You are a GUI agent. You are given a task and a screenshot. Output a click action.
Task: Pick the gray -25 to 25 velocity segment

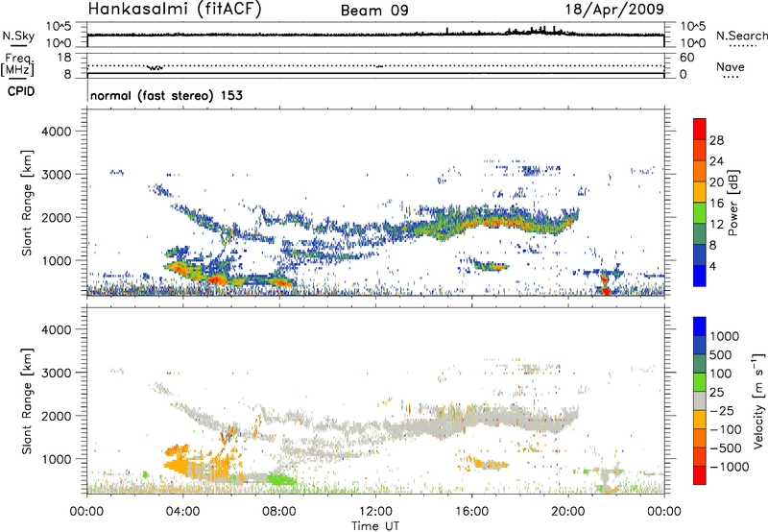click(x=700, y=400)
